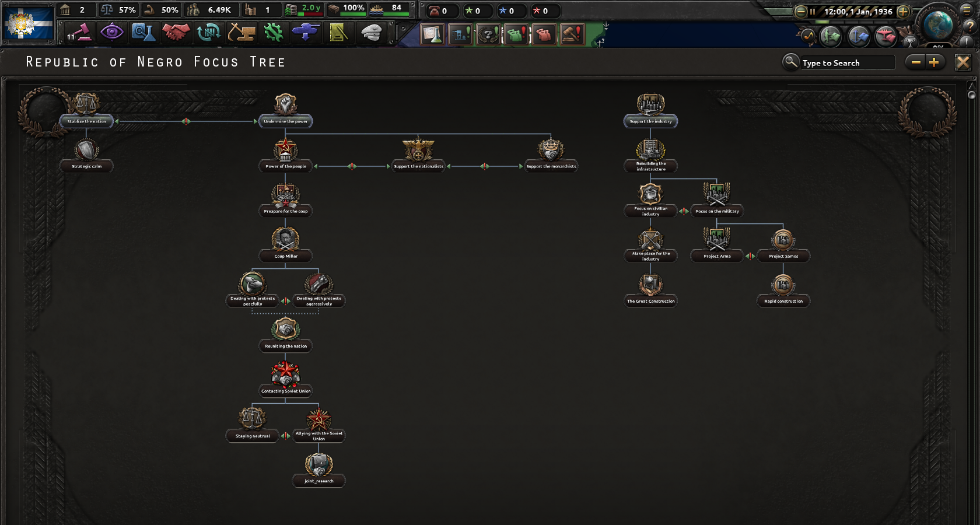Viewport: 980px width, 525px height.
Task: Pause the game clock
Action: [813, 12]
